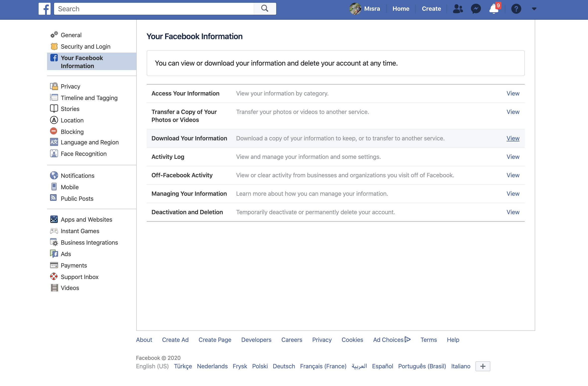The image size is (588, 386).
Task: Click Create Ad footer link
Action: (x=175, y=340)
